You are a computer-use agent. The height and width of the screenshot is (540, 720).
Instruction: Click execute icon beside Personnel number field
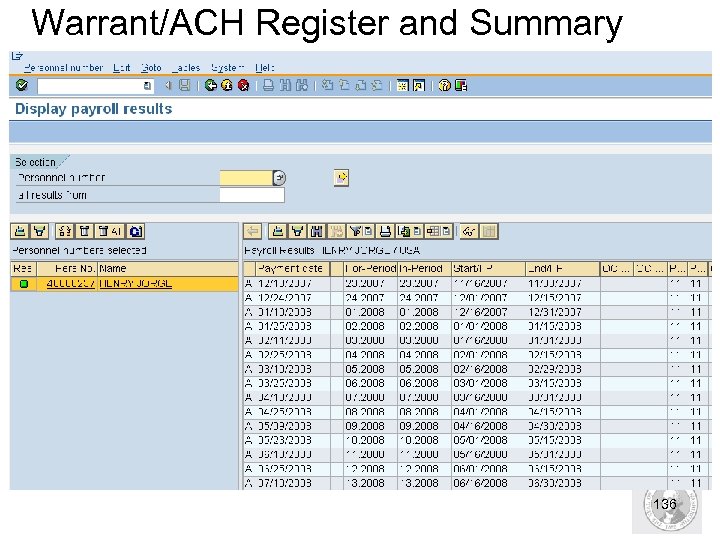pyautogui.click(x=341, y=178)
